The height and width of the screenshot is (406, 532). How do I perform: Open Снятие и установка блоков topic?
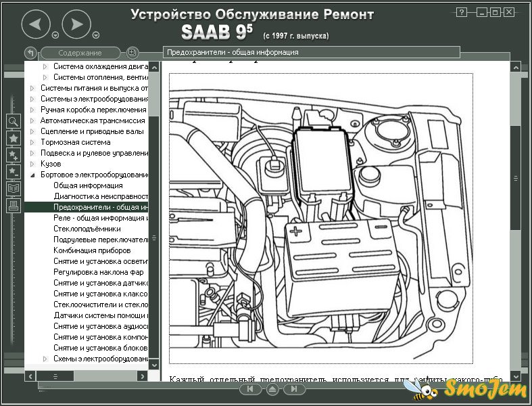coord(101,348)
